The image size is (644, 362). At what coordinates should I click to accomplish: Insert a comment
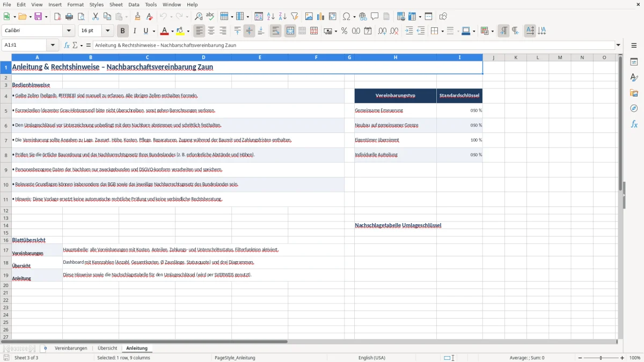tap(375, 17)
